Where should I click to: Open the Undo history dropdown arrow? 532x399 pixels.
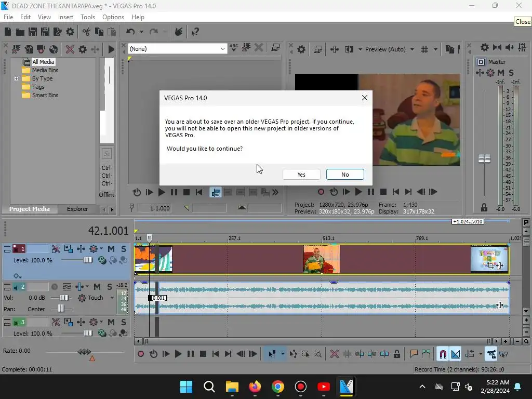(141, 32)
